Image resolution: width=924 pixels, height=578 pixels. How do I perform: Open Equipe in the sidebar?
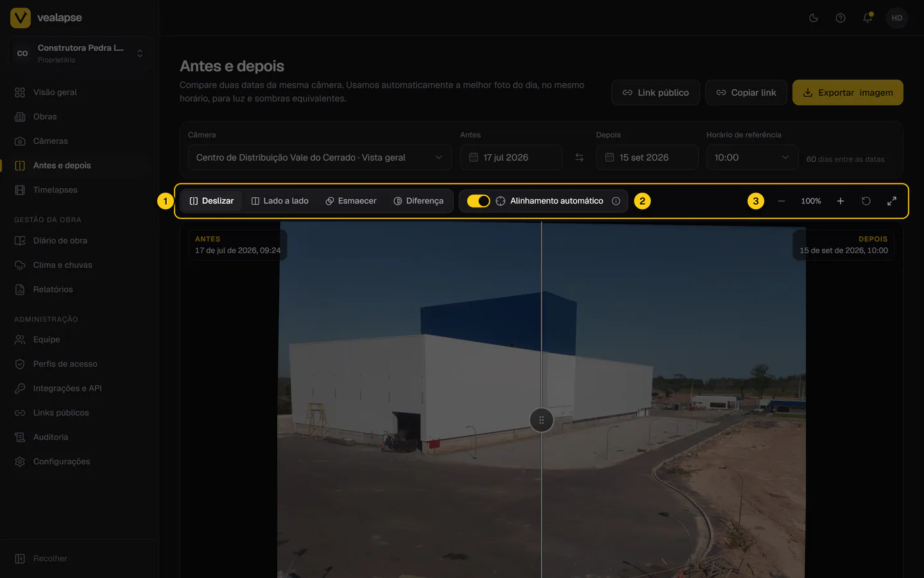[80, 340]
